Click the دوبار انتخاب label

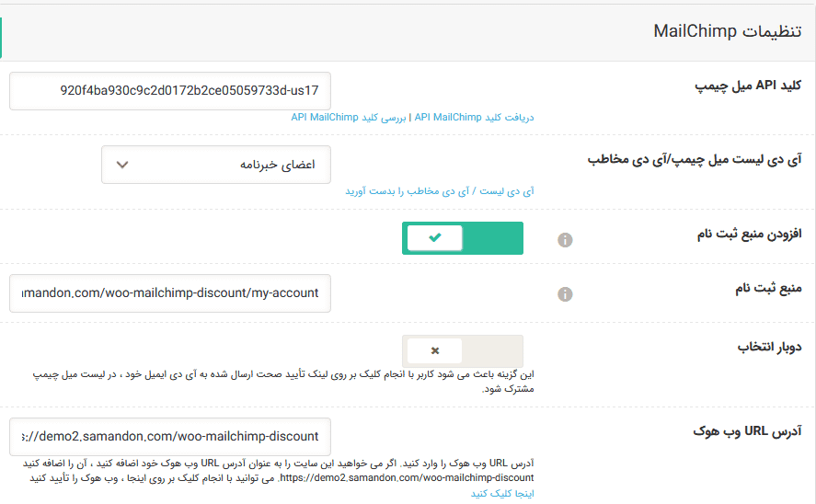pyautogui.click(x=769, y=347)
